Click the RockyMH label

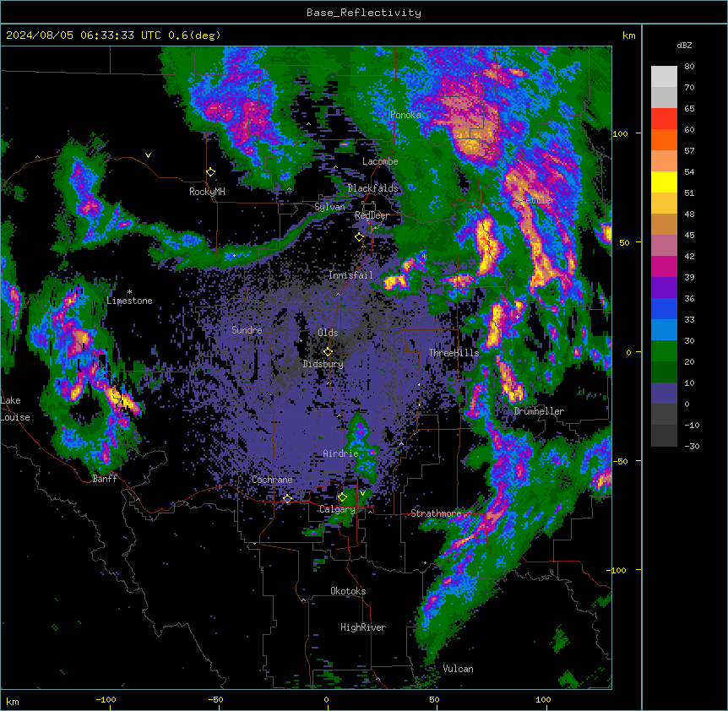tap(207, 192)
